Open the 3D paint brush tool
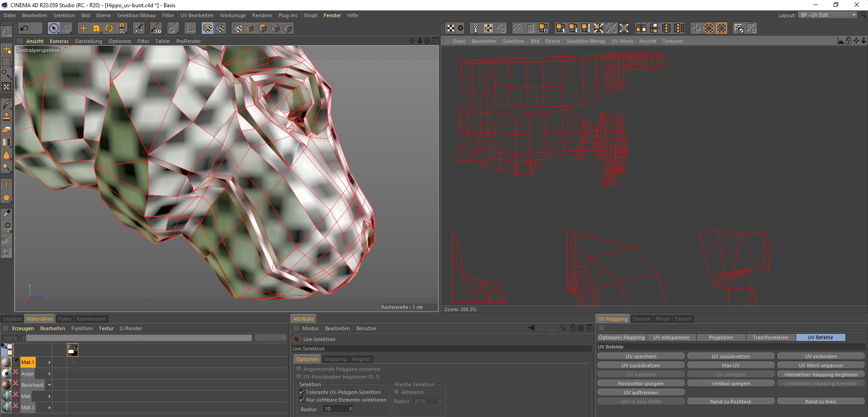The image size is (868, 417). tap(156, 28)
